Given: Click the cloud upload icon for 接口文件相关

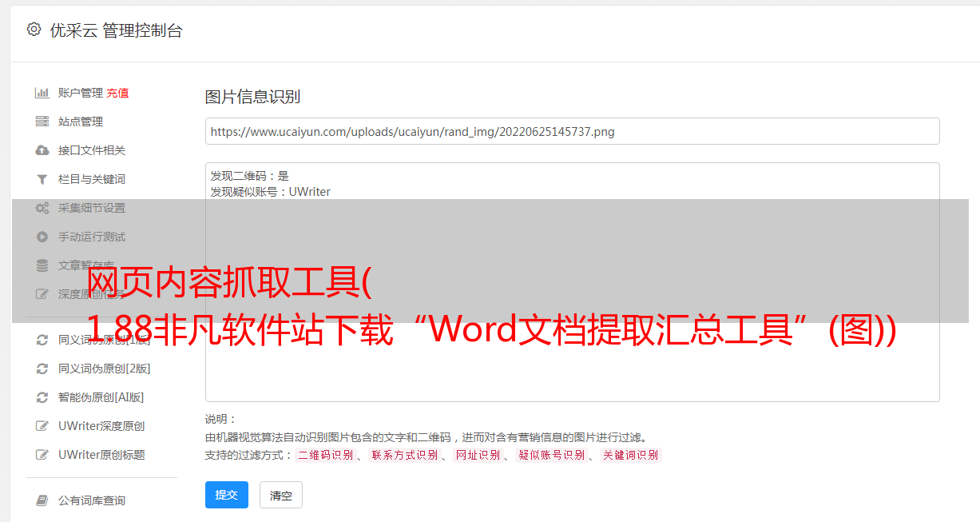Looking at the screenshot, I should pos(42,150).
